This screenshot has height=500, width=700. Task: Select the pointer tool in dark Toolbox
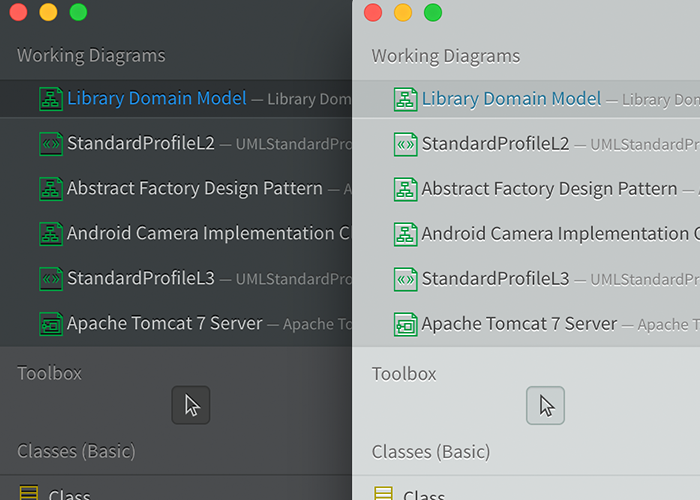(191, 405)
